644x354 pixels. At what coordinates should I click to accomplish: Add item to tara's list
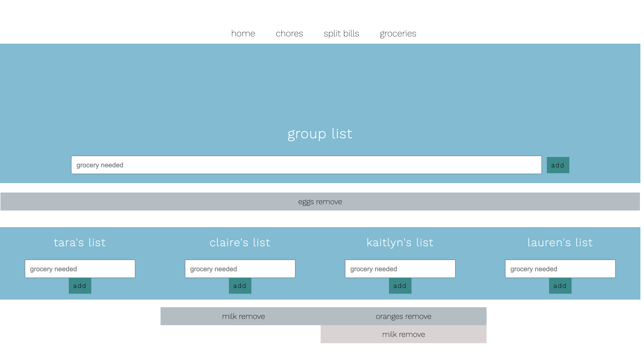click(x=80, y=286)
